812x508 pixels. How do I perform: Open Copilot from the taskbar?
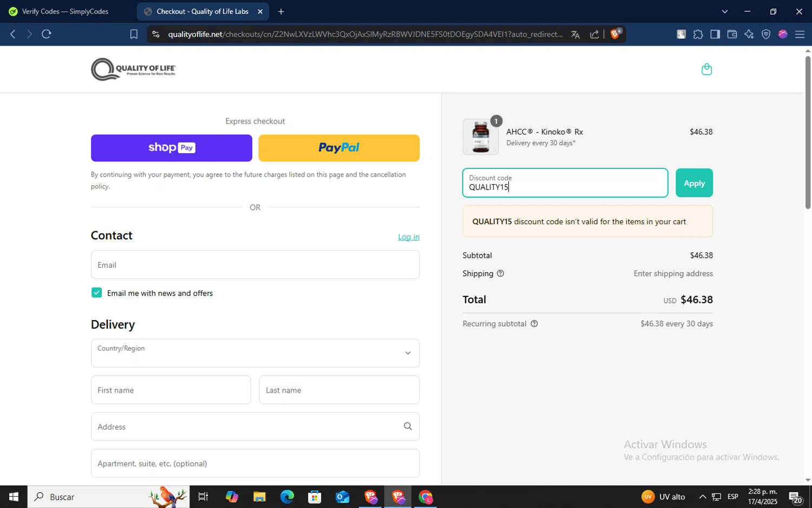pyautogui.click(x=232, y=497)
